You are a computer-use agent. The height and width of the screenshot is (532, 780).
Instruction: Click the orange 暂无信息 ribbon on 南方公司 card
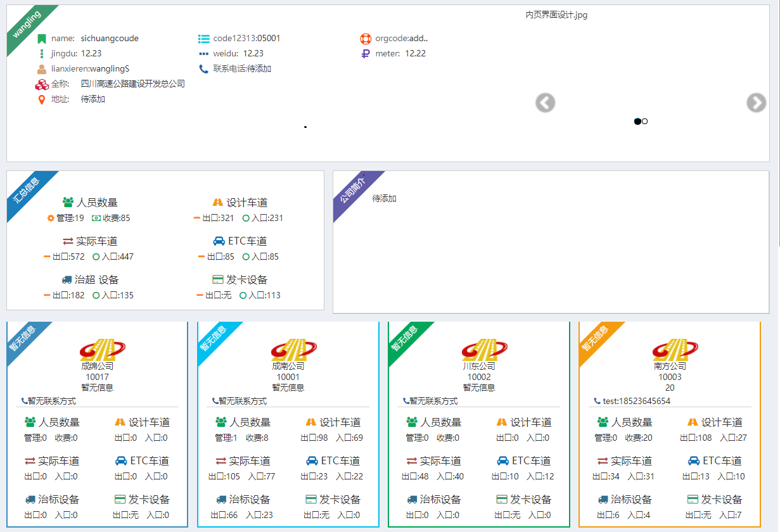[596, 338]
